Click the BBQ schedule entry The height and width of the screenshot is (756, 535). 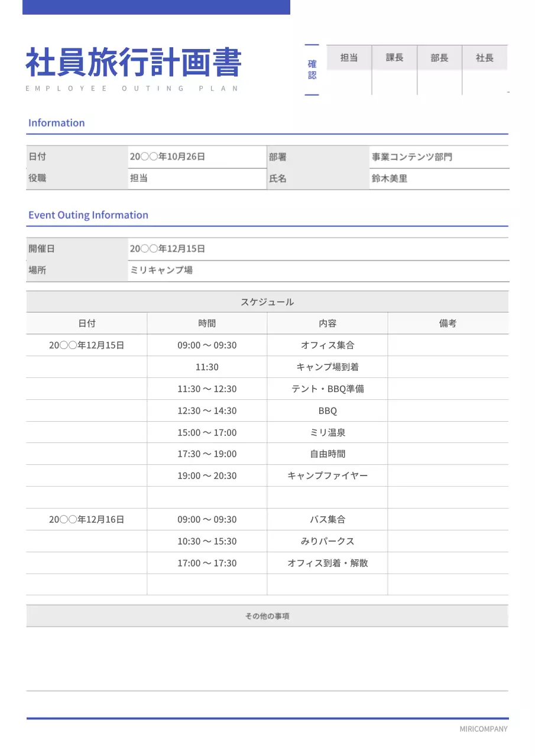(327, 410)
